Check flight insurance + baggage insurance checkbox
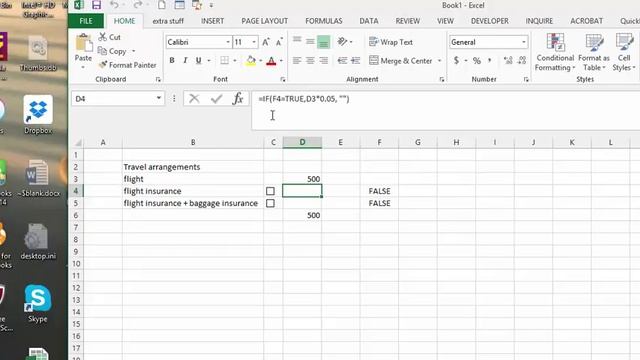This screenshot has width=640, height=360. (270, 203)
